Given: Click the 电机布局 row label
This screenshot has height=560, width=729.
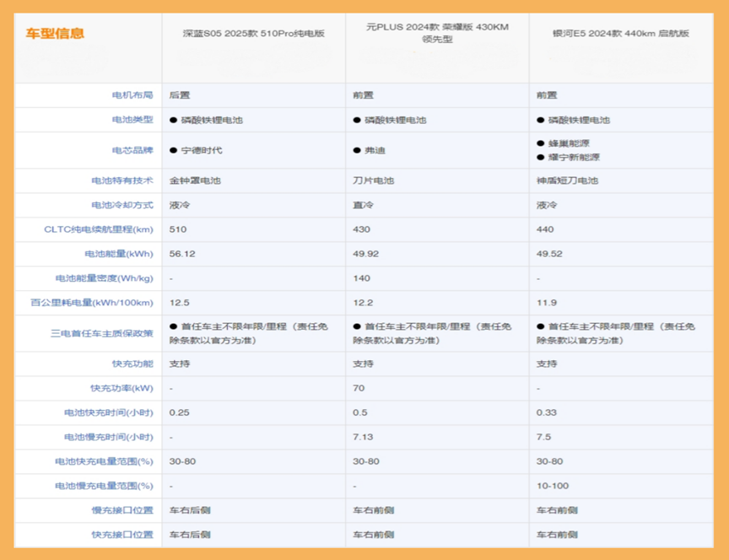Looking at the screenshot, I should coord(132,95).
